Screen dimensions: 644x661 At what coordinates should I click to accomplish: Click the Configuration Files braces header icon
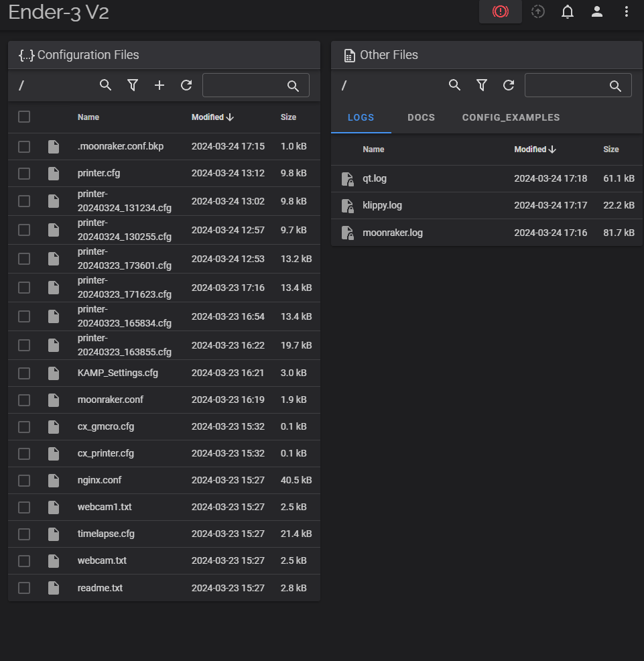26,55
